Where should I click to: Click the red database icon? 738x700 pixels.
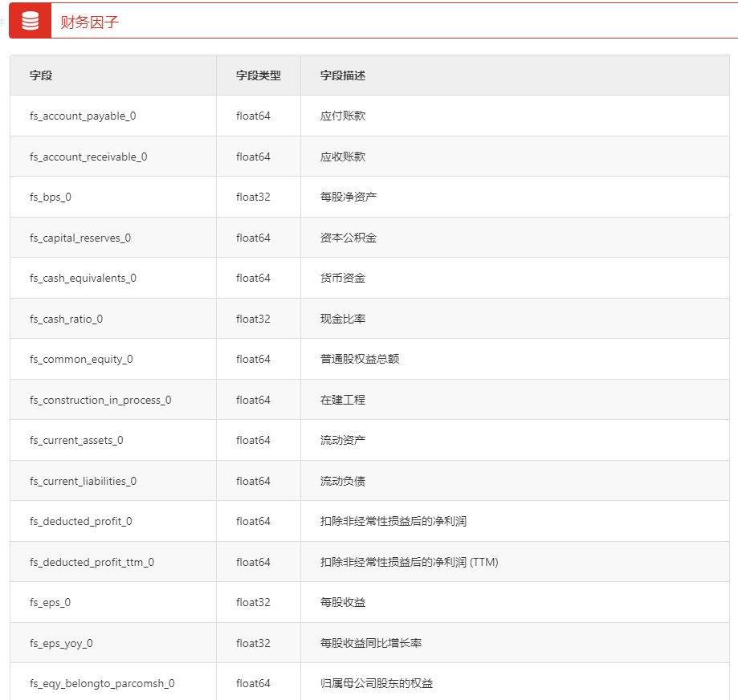30,21
